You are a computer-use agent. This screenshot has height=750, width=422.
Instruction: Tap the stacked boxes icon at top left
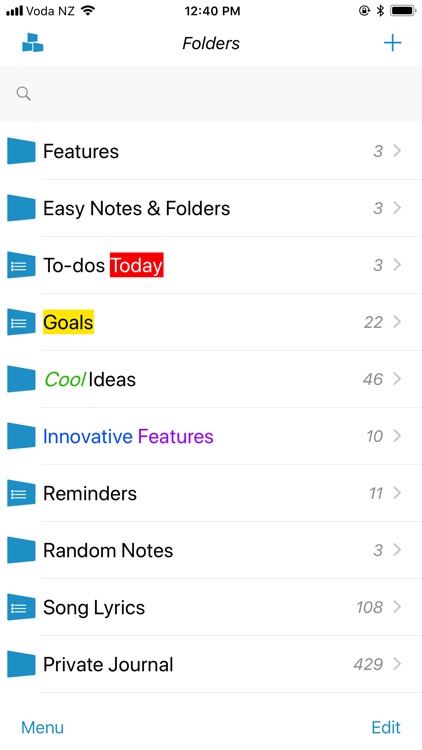(33, 43)
